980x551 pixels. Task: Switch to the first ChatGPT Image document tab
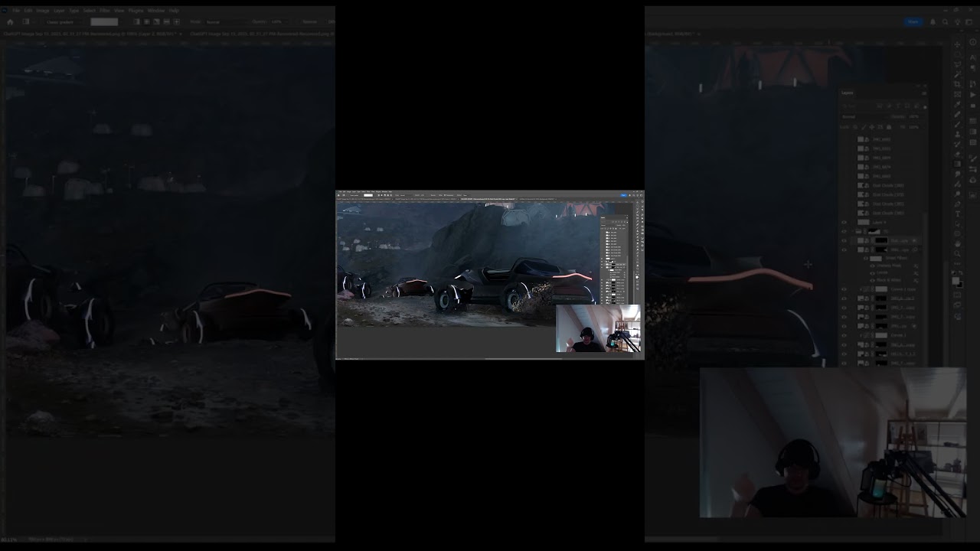tap(92, 34)
